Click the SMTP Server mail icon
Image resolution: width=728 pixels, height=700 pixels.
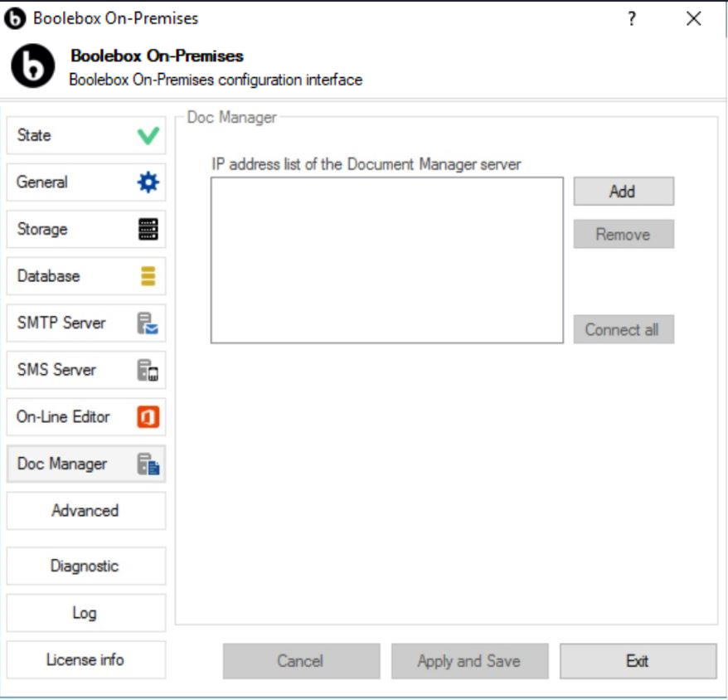click(148, 323)
